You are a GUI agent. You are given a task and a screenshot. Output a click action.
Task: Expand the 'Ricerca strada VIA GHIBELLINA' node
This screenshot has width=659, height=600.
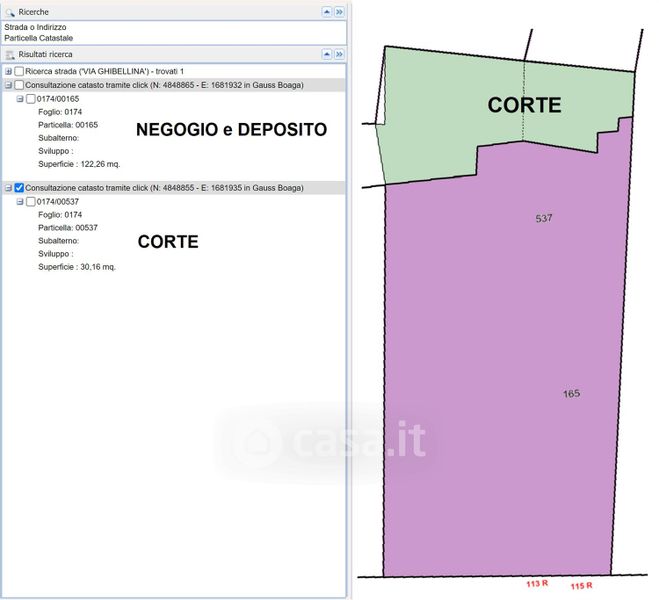point(9,72)
